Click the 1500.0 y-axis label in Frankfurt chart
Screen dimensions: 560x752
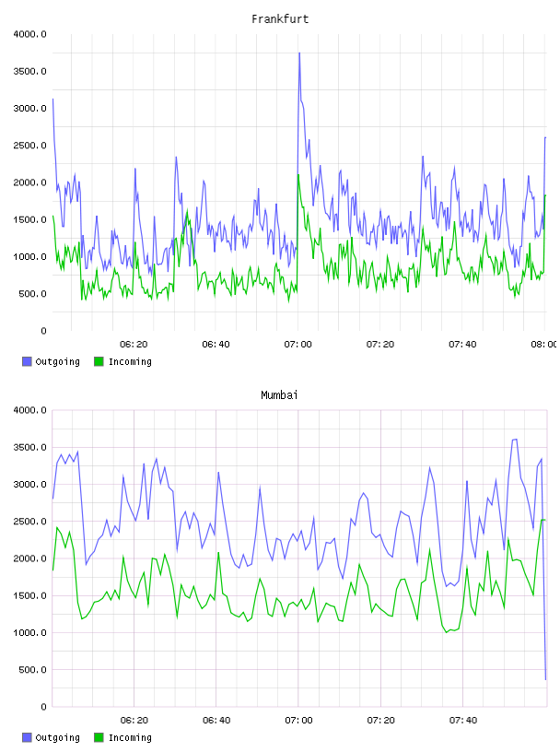(29, 219)
